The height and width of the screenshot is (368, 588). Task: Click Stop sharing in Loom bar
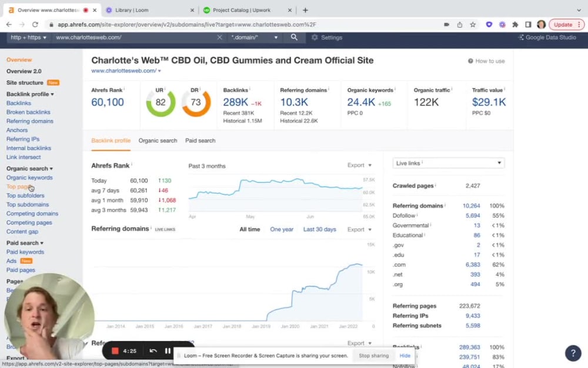click(x=374, y=356)
